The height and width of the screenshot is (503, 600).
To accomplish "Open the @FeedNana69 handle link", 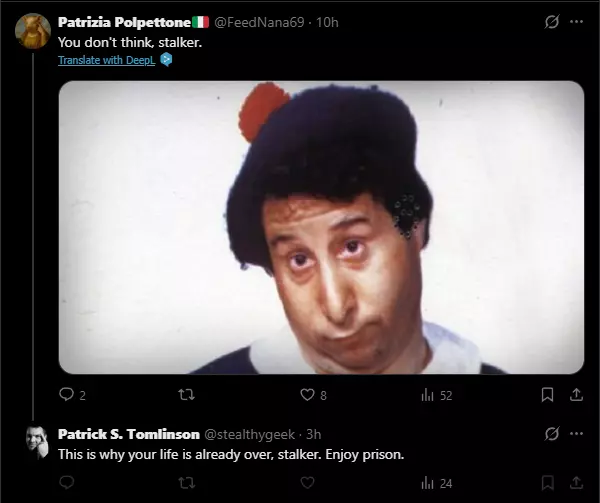I will (259, 22).
